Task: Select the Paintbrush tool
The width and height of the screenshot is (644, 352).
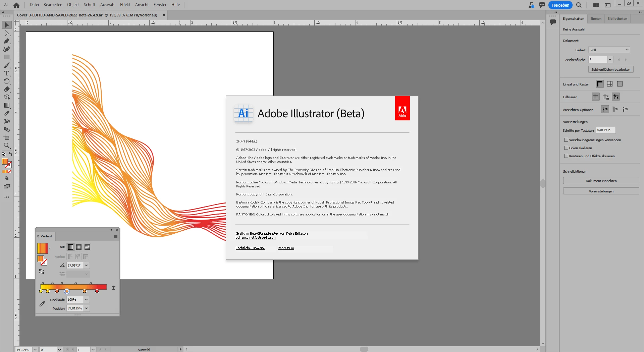Action: (7, 65)
